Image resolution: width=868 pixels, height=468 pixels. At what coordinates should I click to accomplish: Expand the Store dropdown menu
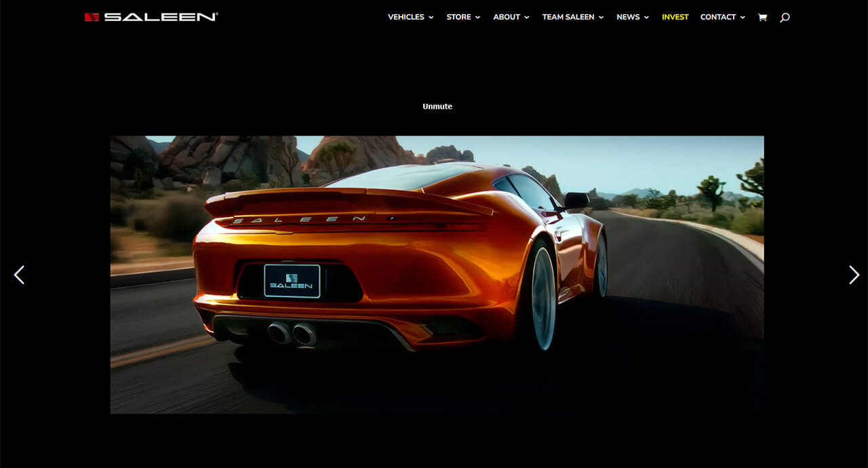point(463,17)
